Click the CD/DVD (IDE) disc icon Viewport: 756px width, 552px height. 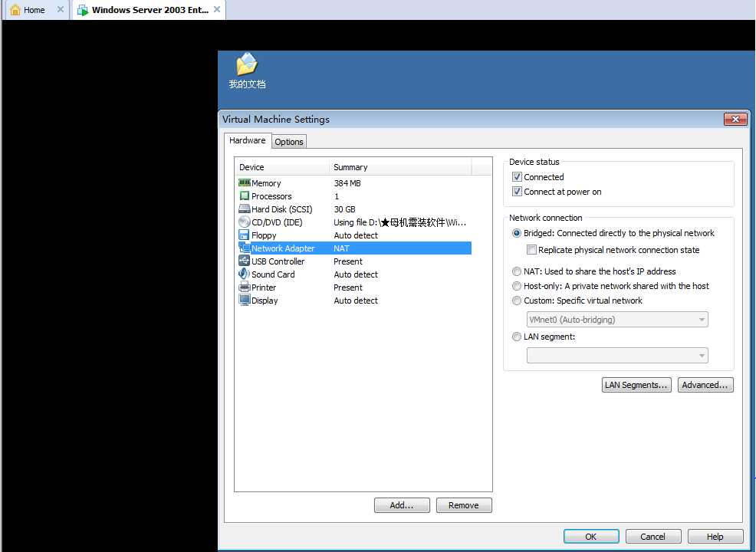pos(245,222)
